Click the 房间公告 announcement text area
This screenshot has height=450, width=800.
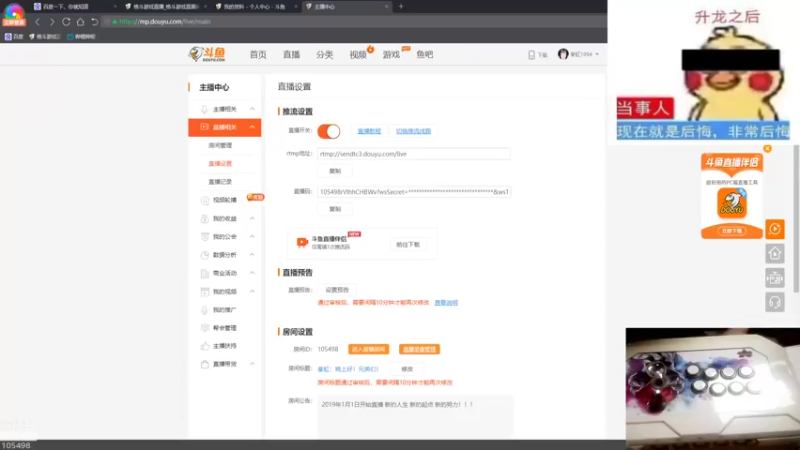tap(416, 416)
